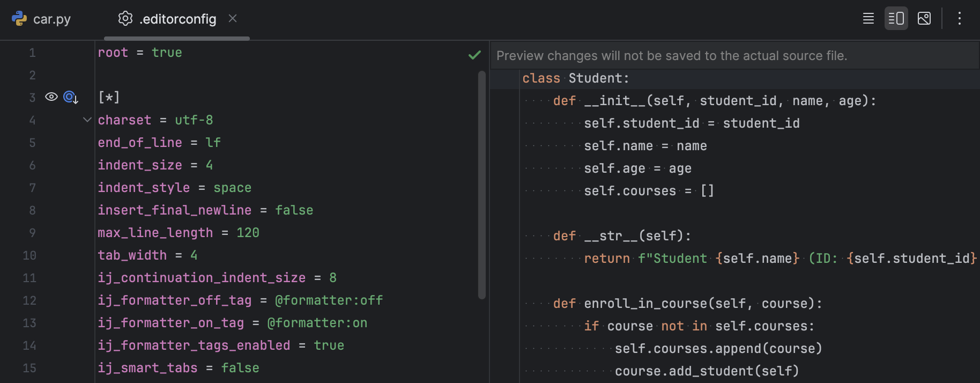Screen dimensions: 980x383
Task: Open the car.py tab
Action: click(x=51, y=19)
